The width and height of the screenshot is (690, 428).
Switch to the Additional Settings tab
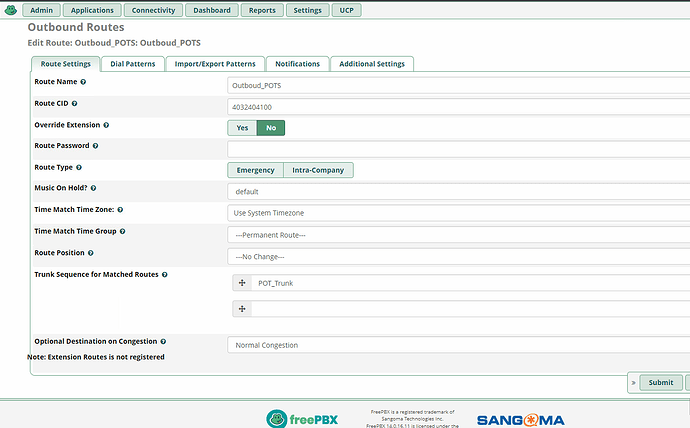[x=372, y=64]
